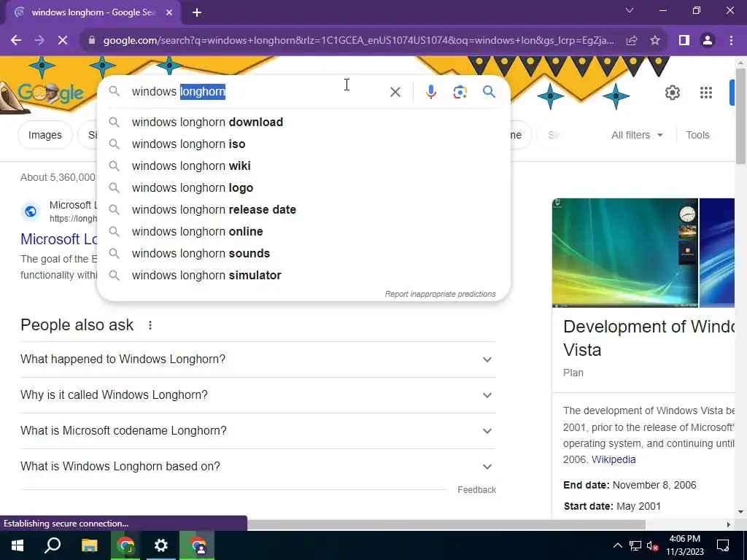747x560 pixels.
Task: Open the green Windows Vista wallpaper thumbnail
Action: [x=624, y=253]
